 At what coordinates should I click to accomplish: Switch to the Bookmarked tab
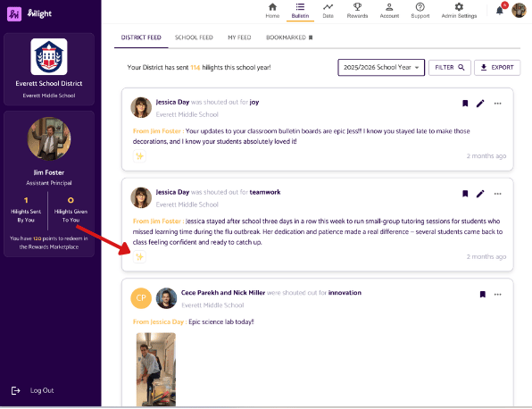[289, 38]
